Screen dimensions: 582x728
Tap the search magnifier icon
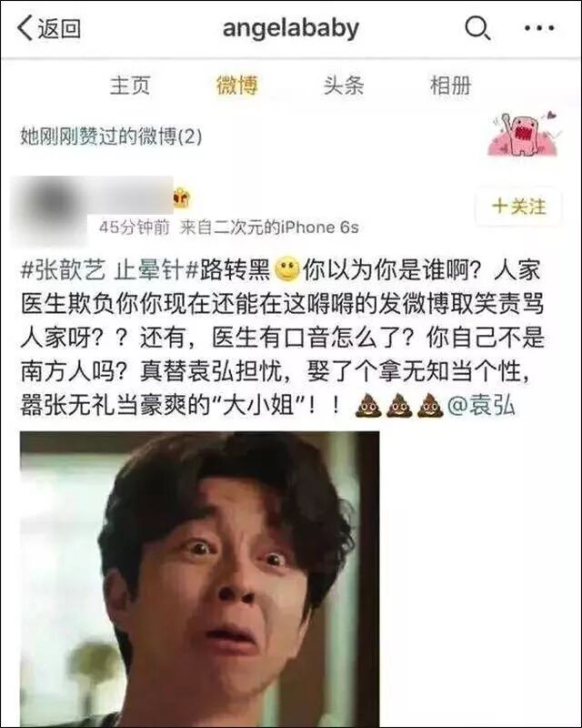pyautogui.click(x=477, y=29)
